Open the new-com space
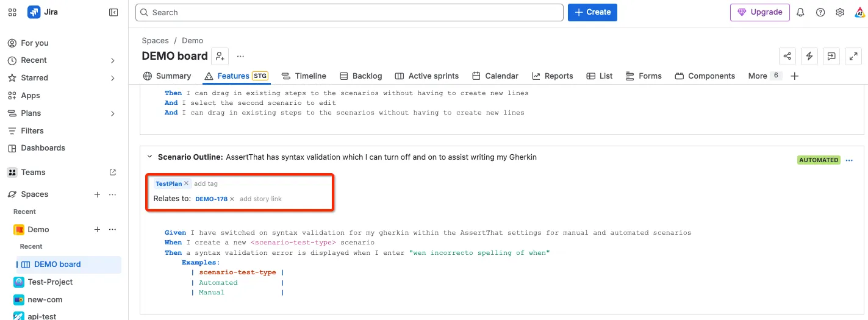868x320 pixels. pyautogui.click(x=45, y=300)
